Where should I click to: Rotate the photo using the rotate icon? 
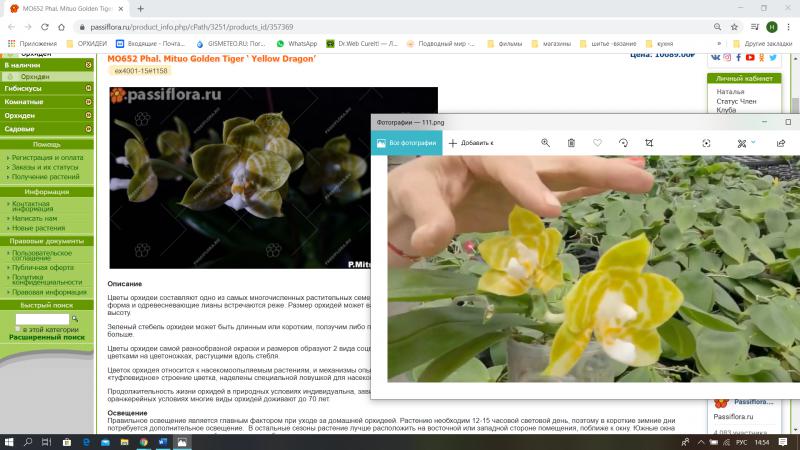pos(623,143)
